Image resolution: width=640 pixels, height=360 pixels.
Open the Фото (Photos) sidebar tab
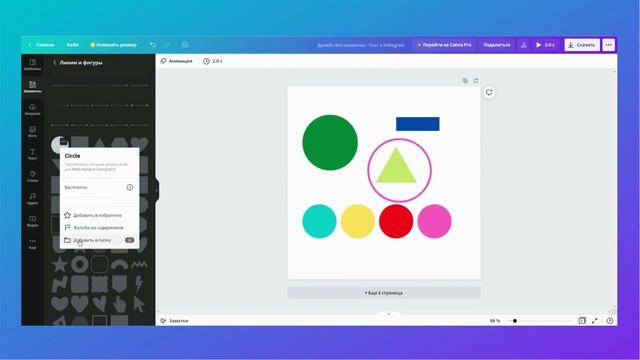coord(32,131)
